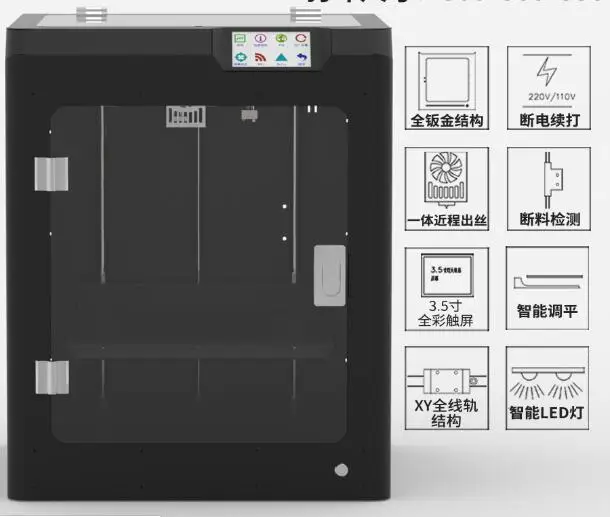Click the filament sensor icon above 断料检测
Viewport: 610px width, 517px height.
pos(553,179)
